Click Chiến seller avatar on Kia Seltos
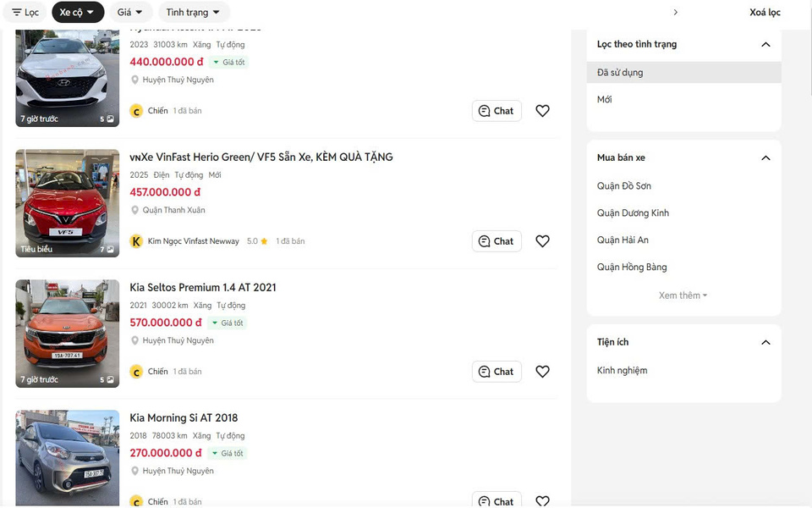 [136, 372]
